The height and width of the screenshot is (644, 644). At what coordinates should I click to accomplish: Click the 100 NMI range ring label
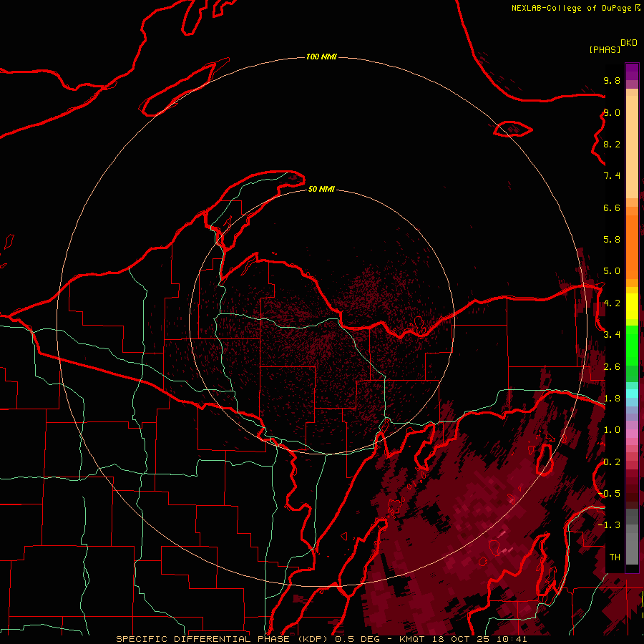click(321, 57)
